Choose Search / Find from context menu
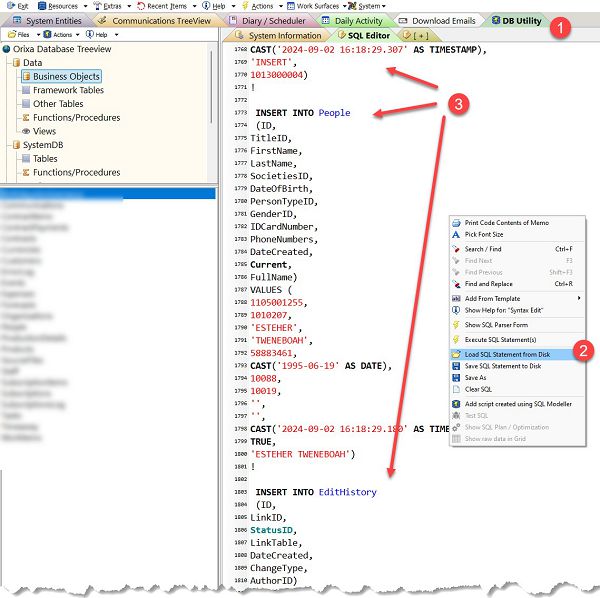This screenshot has height=598, width=600. click(x=517, y=249)
